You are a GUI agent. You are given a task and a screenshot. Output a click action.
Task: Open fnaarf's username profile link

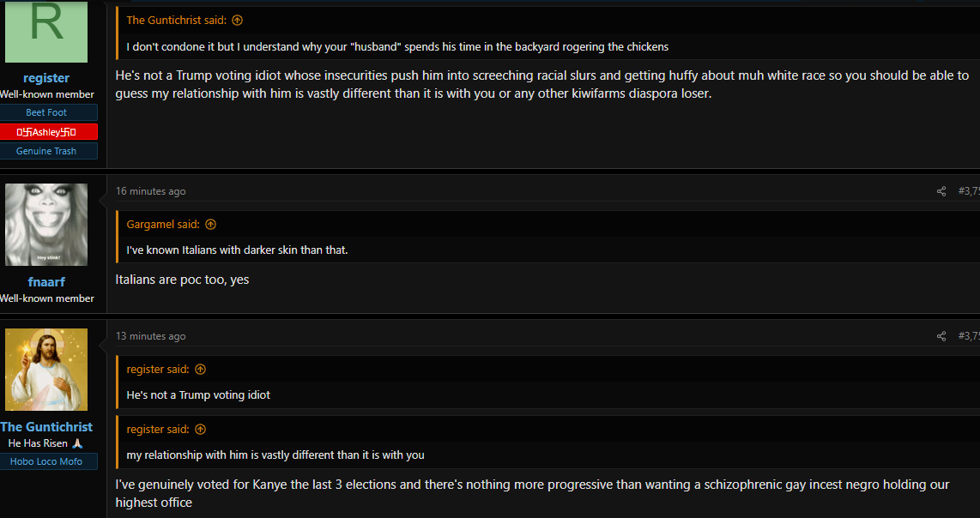(46, 282)
